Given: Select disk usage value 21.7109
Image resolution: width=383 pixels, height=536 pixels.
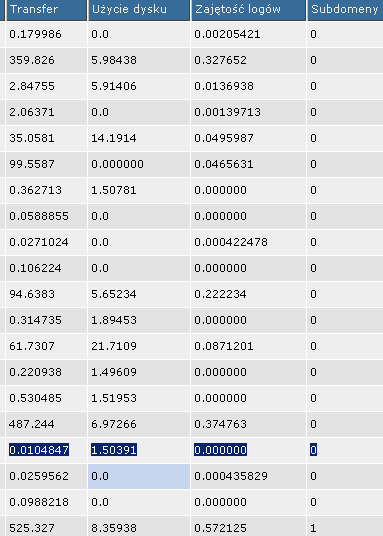Looking at the screenshot, I should [114, 346].
